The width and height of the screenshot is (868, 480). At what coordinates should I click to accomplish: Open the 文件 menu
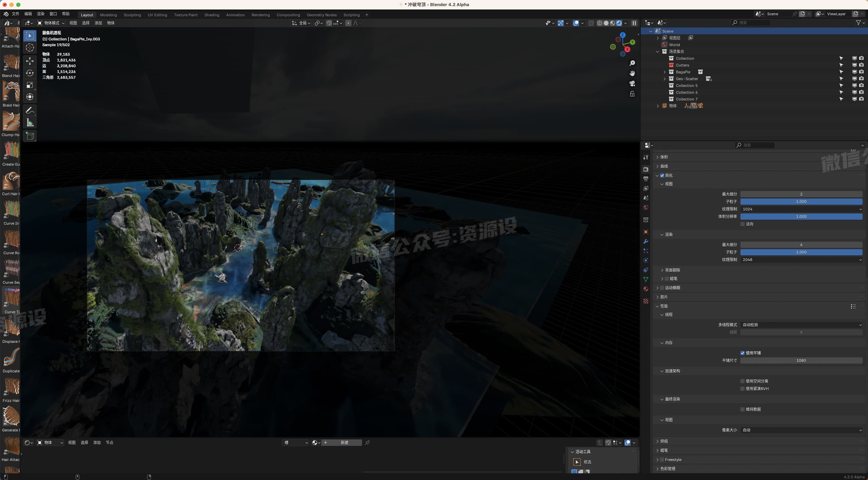pyautogui.click(x=16, y=14)
